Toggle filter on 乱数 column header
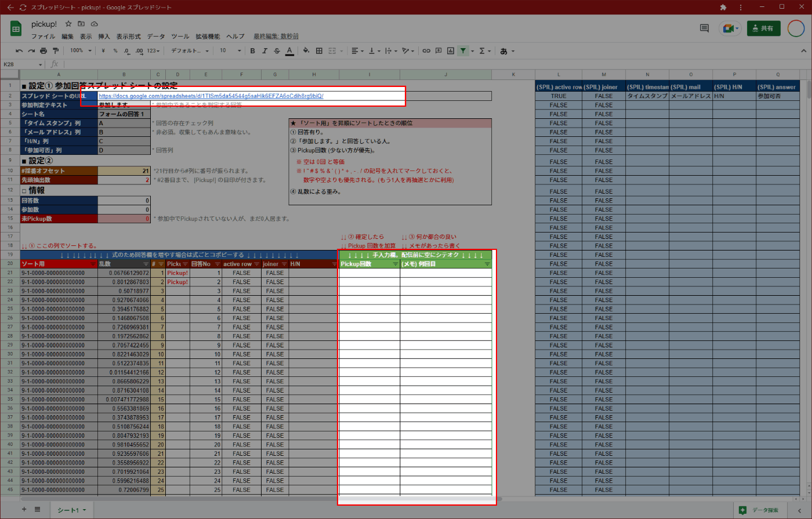The image size is (812, 519). (146, 264)
